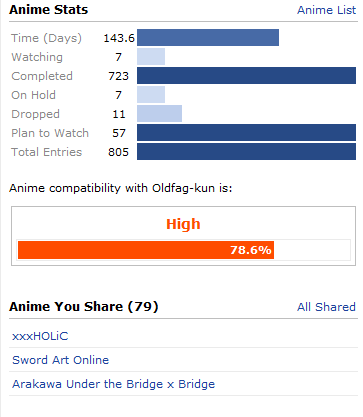The image size is (363, 417).
Task: Click the Time (Days) stat bar
Action: point(208,38)
